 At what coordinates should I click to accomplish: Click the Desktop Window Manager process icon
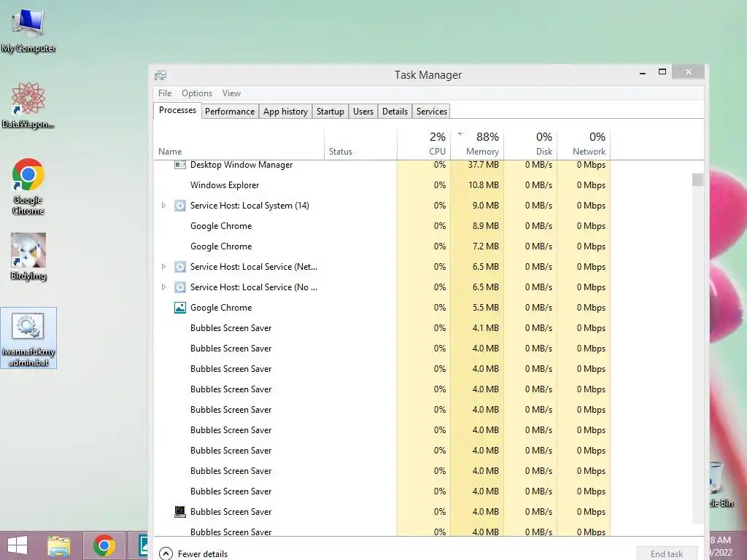179,165
